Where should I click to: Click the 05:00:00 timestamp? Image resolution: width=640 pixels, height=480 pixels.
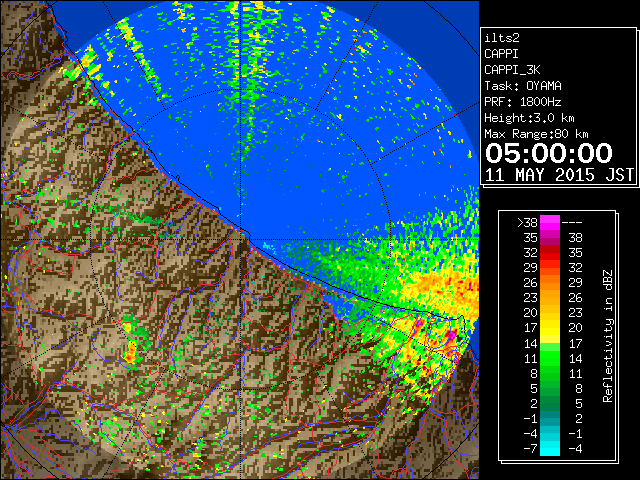(x=549, y=153)
